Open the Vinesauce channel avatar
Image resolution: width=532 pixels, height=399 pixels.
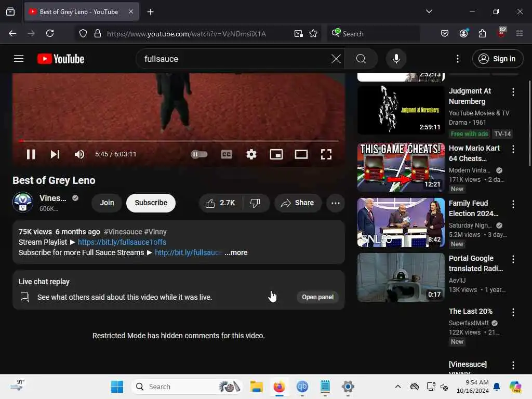click(23, 202)
